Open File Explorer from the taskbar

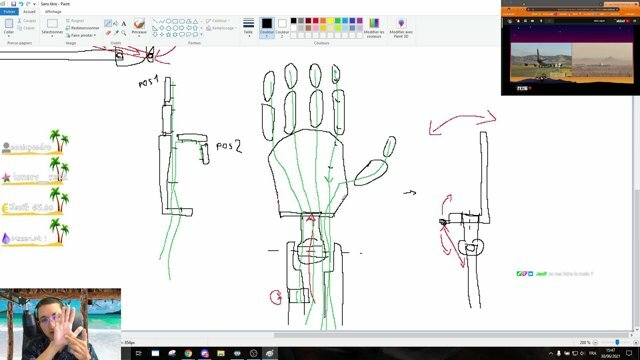click(221, 353)
